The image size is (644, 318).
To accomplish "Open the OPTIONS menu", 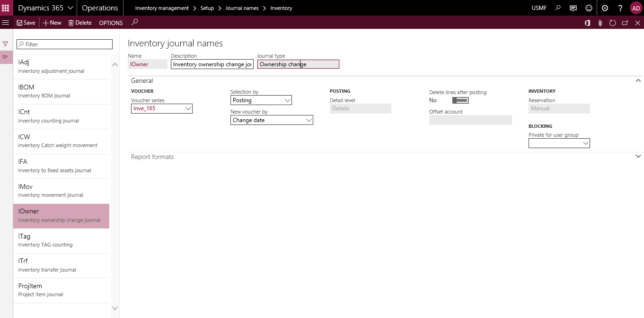I will [x=110, y=22].
